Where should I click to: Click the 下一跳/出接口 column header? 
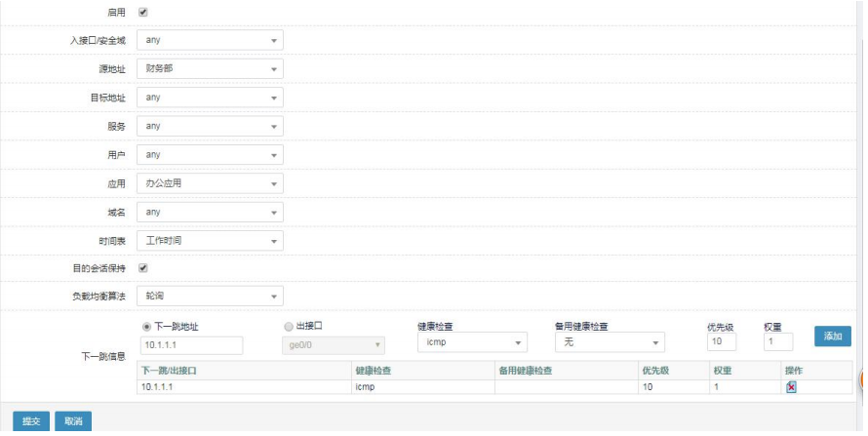click(x=244, y=370)
